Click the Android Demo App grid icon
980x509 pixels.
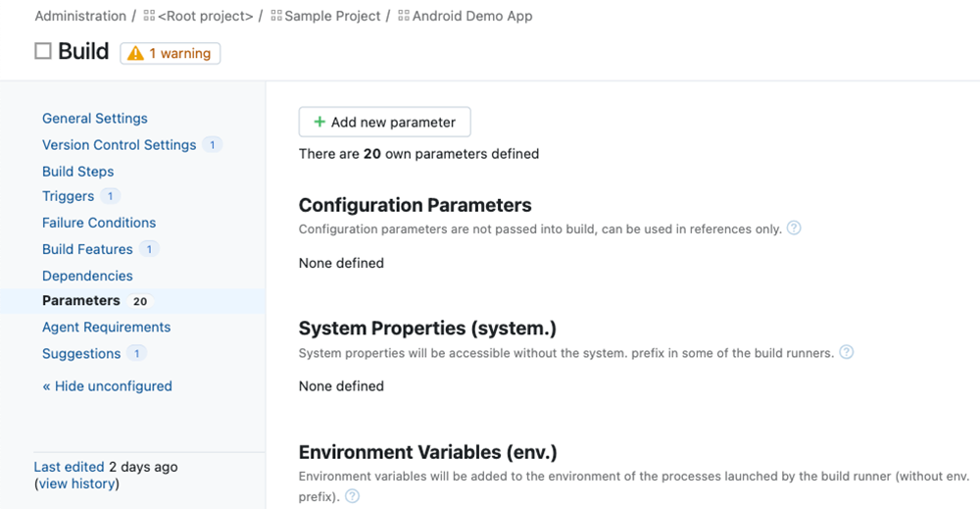[404, 16]
